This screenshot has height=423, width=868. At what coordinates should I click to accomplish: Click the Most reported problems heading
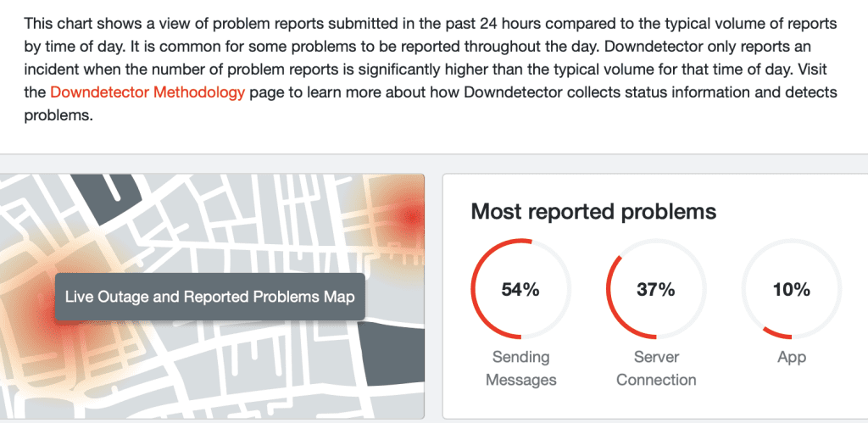(x=593, y=211)
